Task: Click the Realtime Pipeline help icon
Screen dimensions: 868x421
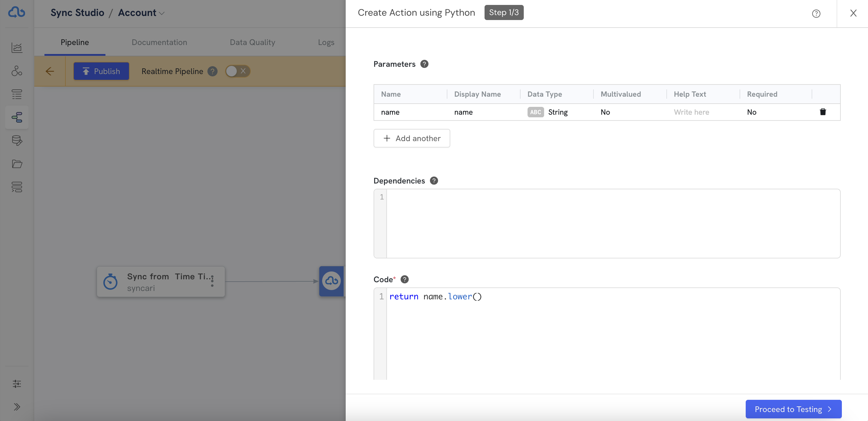Action: pos(212,71)
